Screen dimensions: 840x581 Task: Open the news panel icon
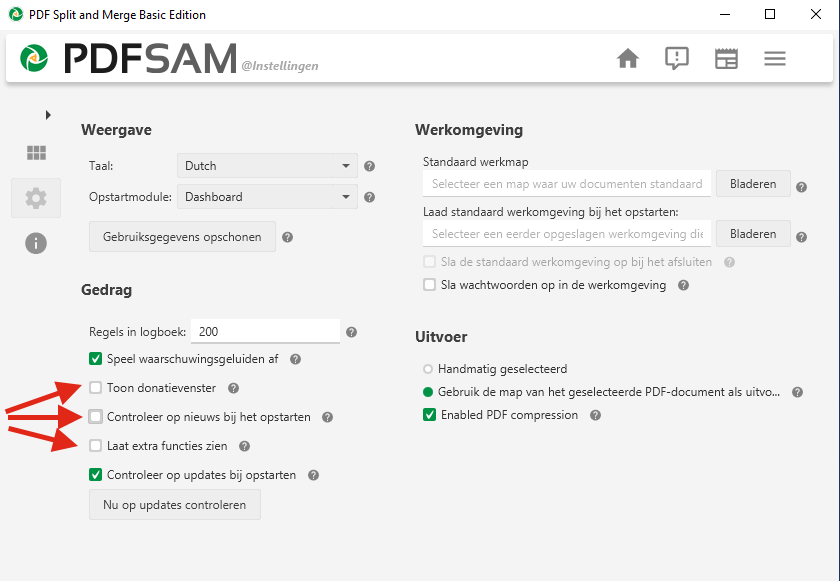click(x=726, y=59)
